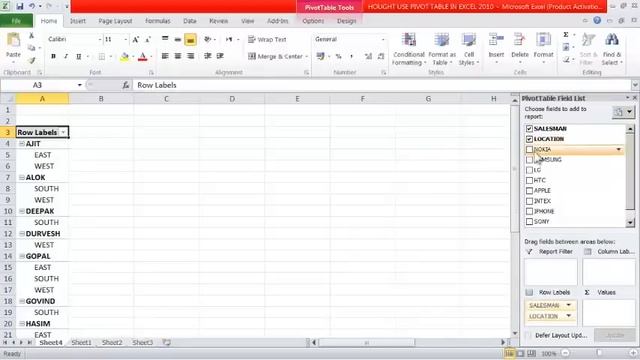Click the Format cells icon
The image size is (640, 360).
click(543, 40)
